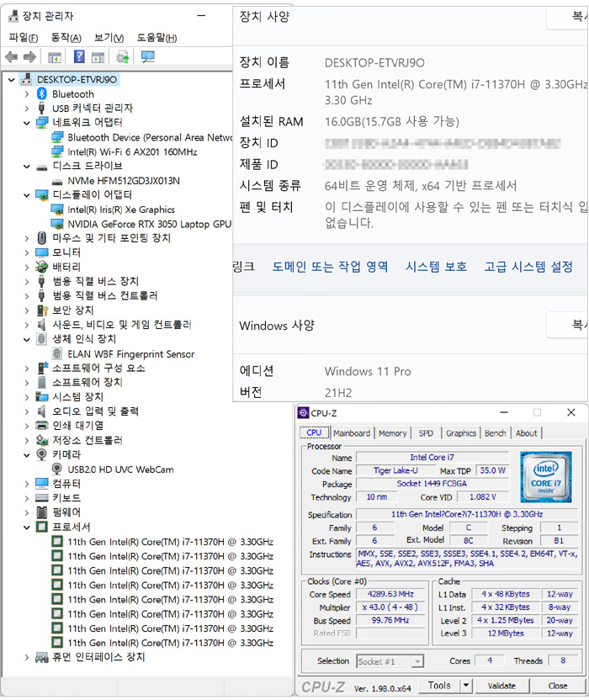Open the 도움말(H) menu

coord(157,38)
